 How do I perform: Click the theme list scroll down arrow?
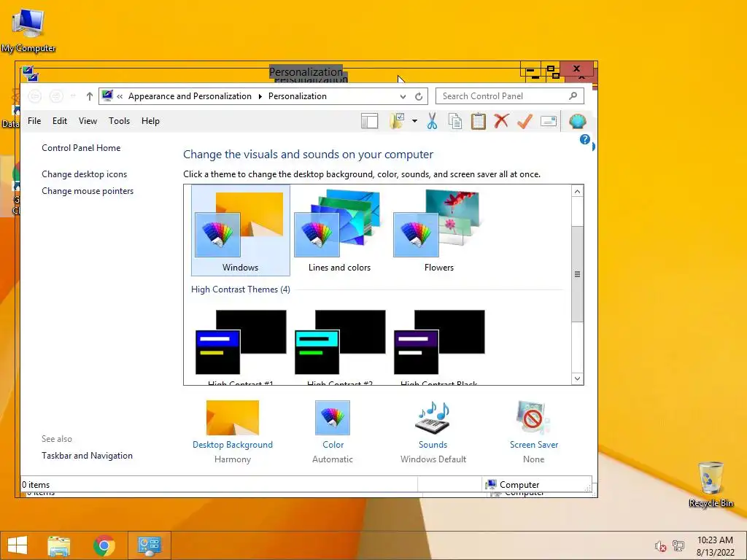click(x=577, y=378)
